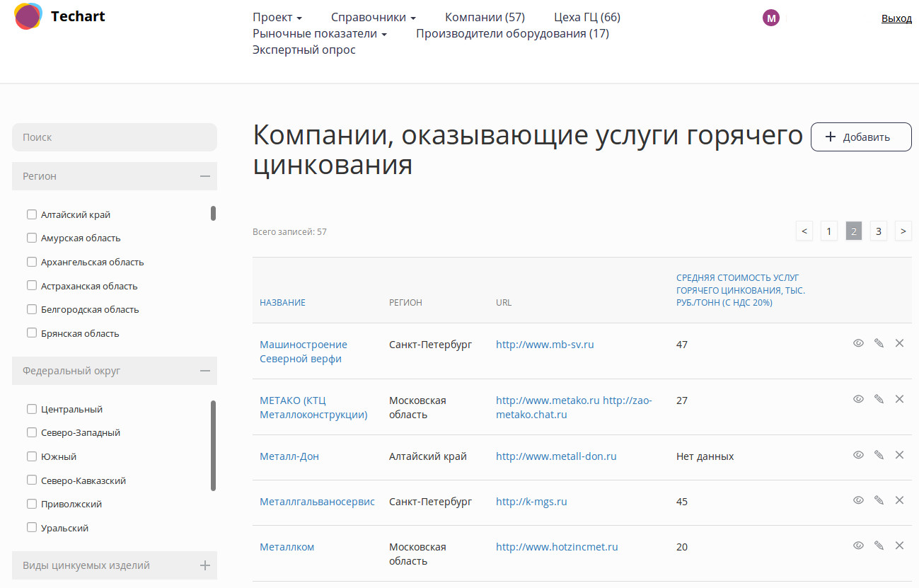Expand the Виды цинкуемых изделий section
The height and width of the screenshot is (588, 919).
[x=115, y=565]
